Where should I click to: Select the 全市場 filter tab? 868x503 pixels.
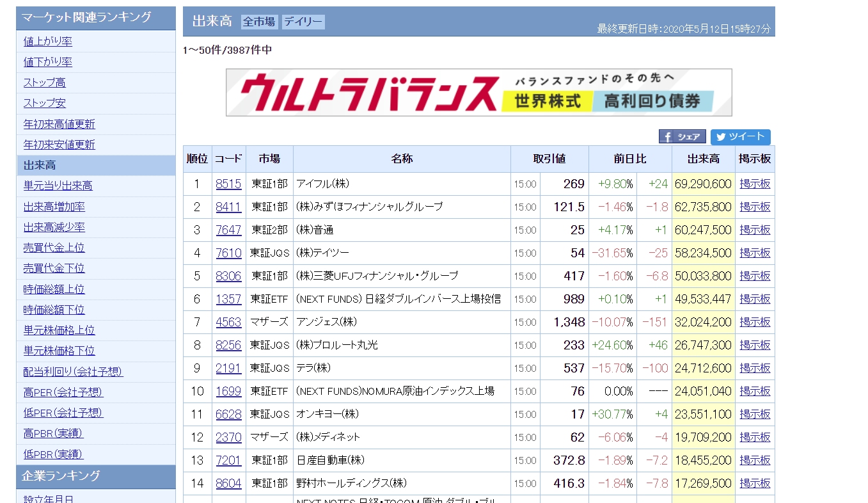pos(259,22)
